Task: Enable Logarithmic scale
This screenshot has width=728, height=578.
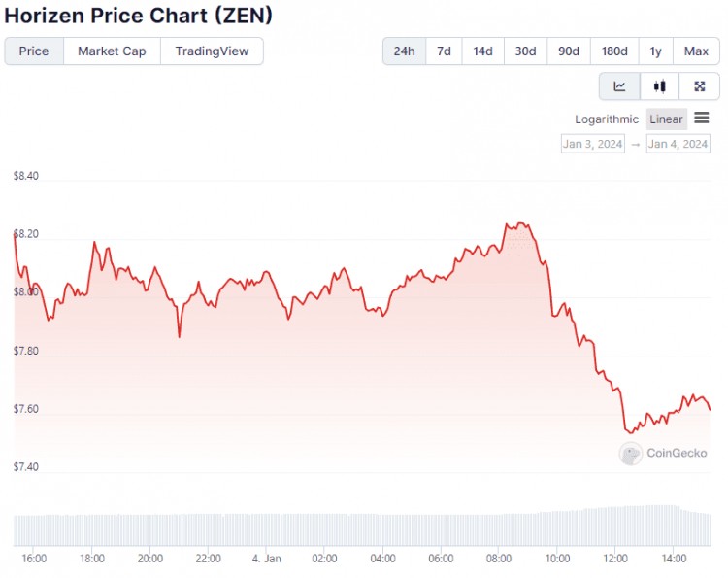Action: 607,119
